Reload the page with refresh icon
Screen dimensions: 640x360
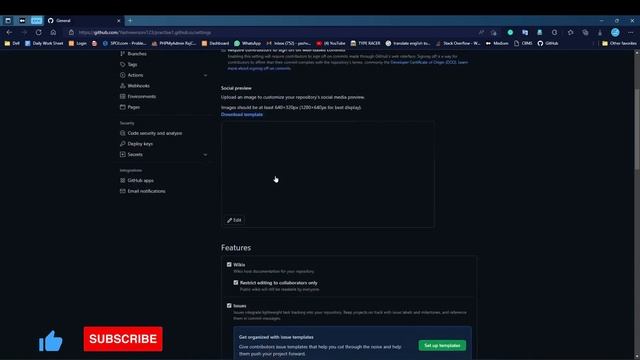pyautogui.click(x=38, y=32)
